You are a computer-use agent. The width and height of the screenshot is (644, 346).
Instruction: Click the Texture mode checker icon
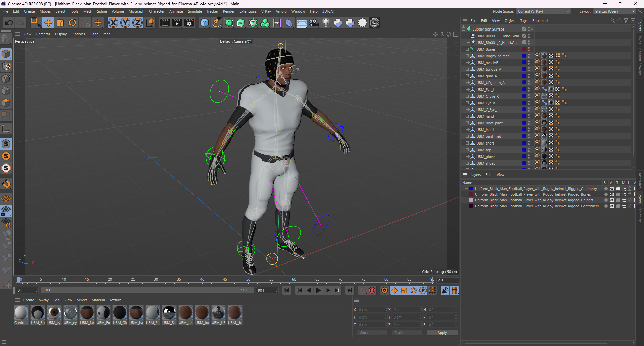click(x=6, y=66)
